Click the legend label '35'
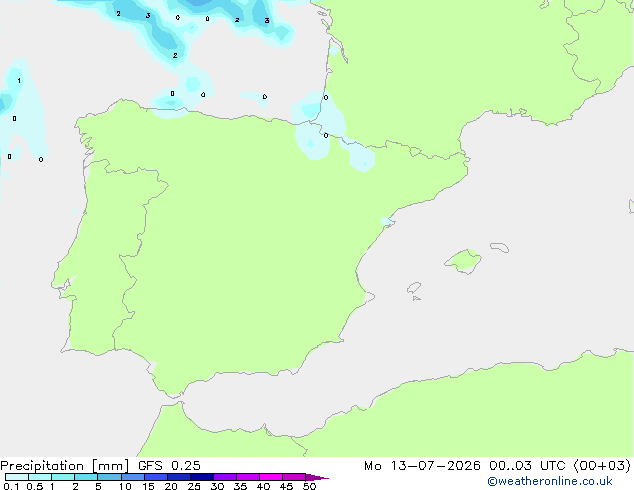The height and width of the screenshot is (490, 634). pyautogui.click(x=240, y=486)
